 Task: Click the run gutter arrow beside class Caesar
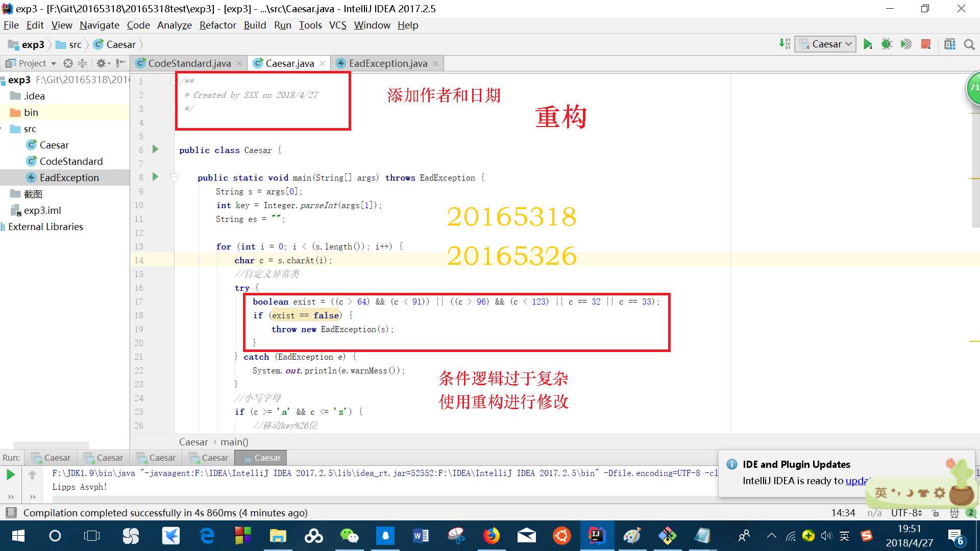click(x=156, y=149)
